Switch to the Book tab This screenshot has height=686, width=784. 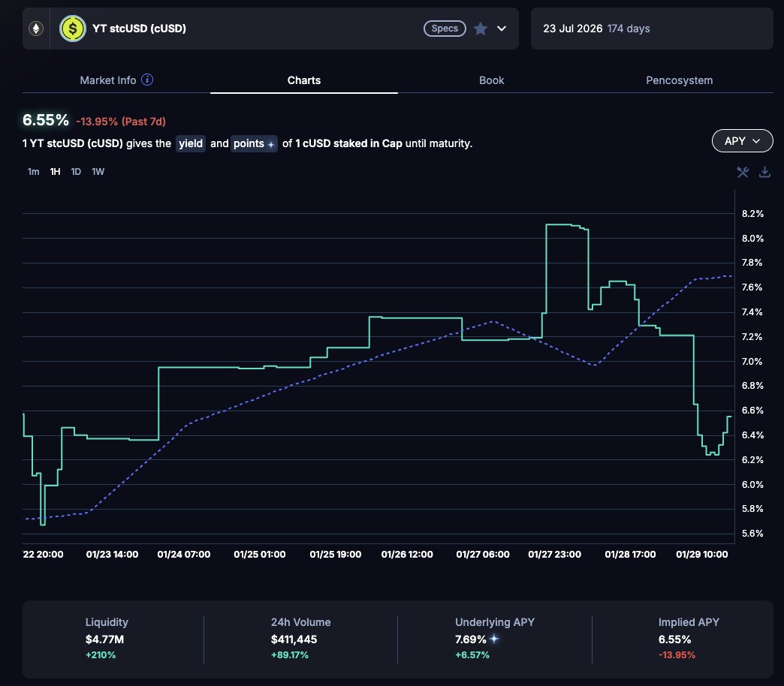pyautogui.click(x=491, y=80)
